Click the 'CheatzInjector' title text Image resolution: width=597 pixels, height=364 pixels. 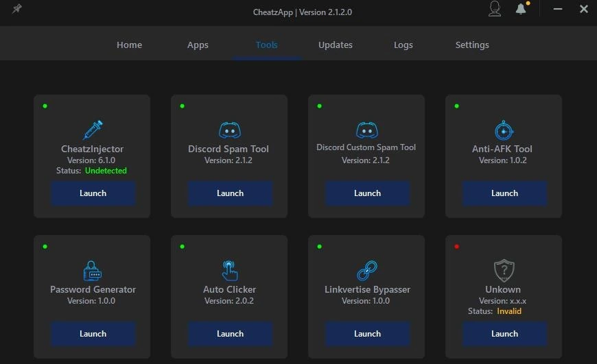tap(92, 149)
